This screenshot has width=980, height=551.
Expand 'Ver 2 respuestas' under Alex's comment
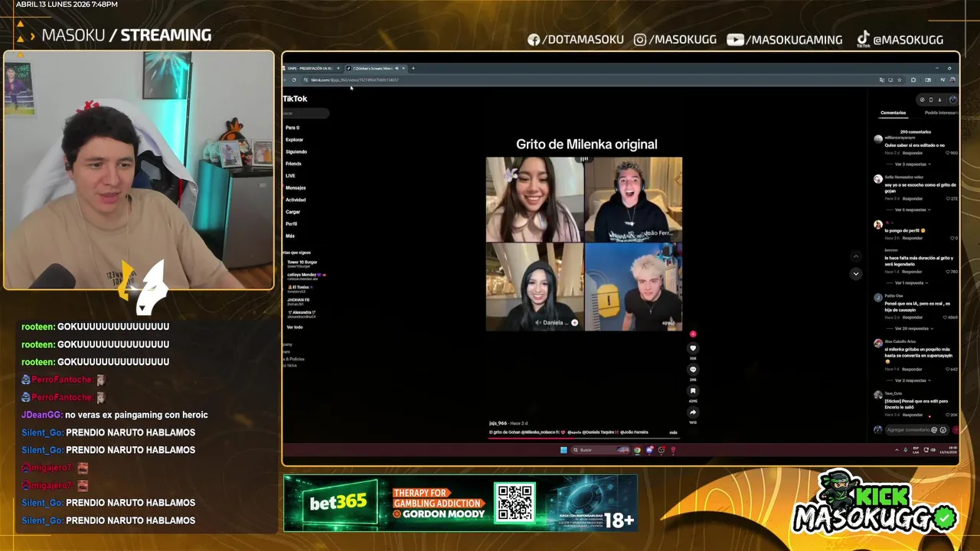tap(912, 380)
